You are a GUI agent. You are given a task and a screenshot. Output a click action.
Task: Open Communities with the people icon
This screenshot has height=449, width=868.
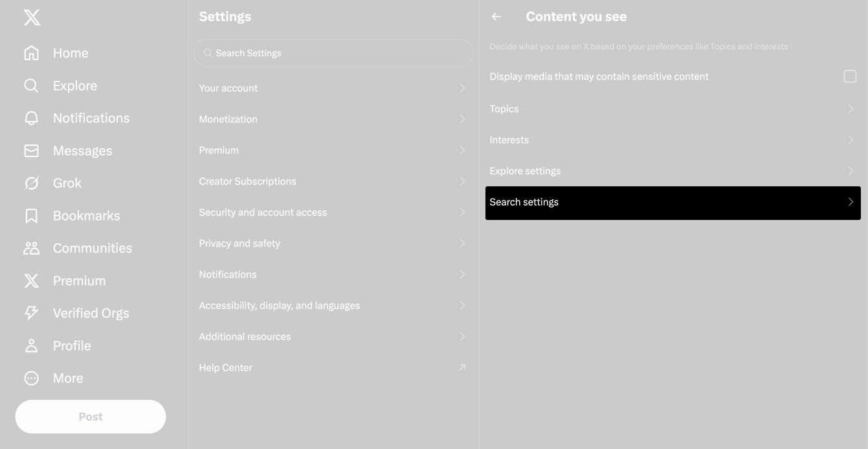(x=31, y=248)
